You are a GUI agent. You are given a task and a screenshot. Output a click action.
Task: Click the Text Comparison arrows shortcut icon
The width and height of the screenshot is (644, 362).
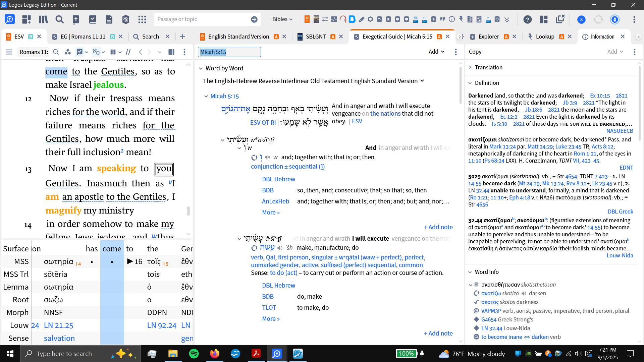(325, 19)
